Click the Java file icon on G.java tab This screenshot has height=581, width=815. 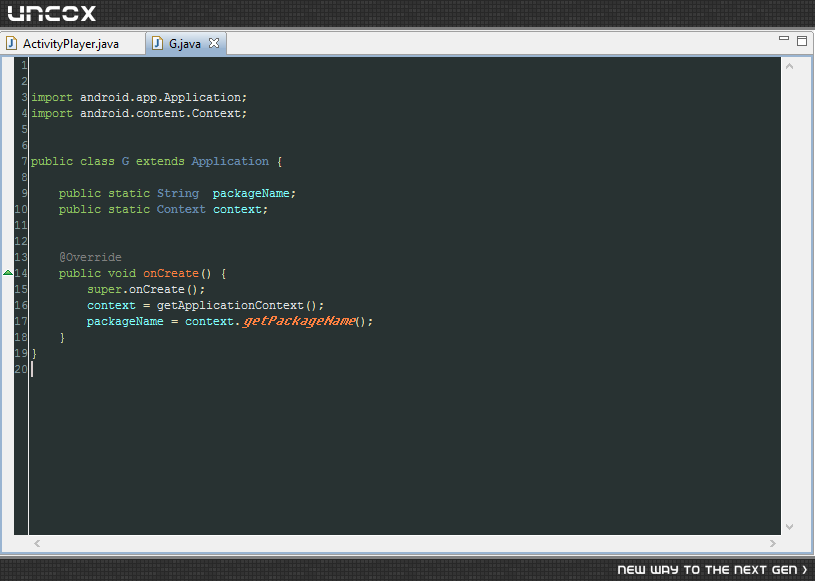click(157, 44)
